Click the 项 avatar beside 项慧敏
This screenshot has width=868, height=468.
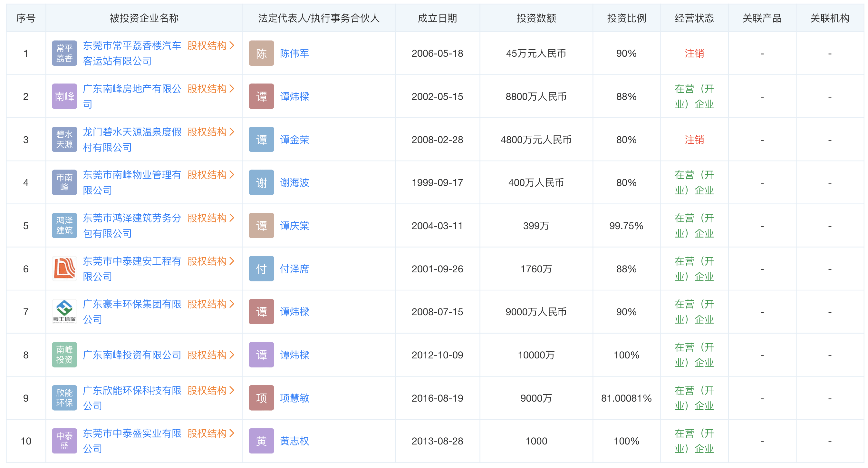[262, 398]
